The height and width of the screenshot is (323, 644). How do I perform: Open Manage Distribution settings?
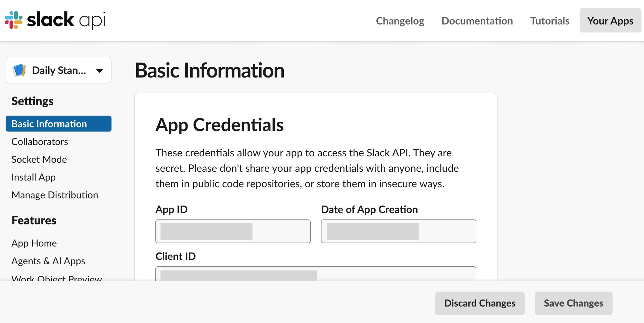pos(55,195)
